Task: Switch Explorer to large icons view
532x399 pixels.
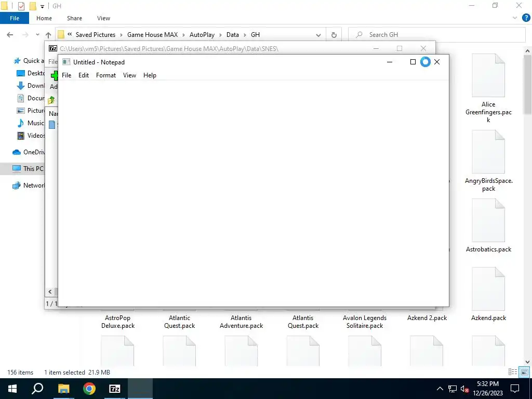Action: 524,372
